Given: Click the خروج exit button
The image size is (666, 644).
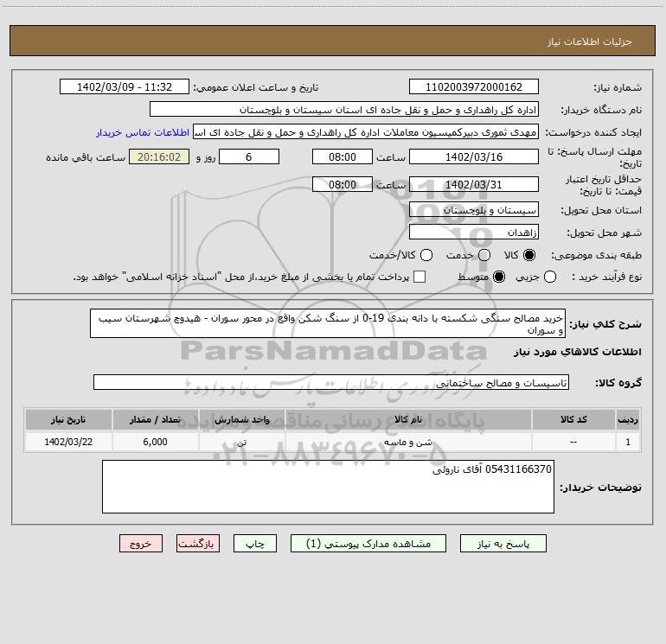Looking at the screenshot, I should (x=141, y=544).
